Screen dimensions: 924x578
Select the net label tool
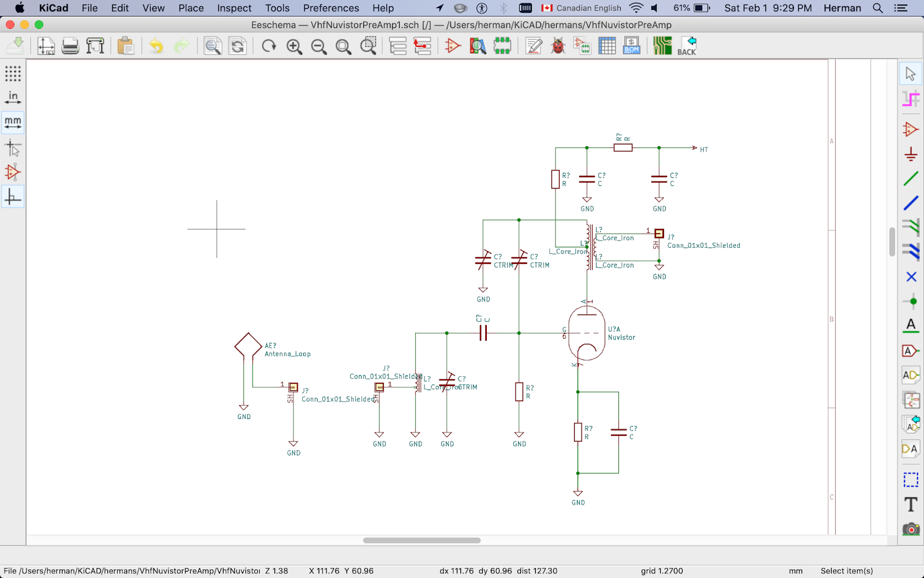pos(911,326)
